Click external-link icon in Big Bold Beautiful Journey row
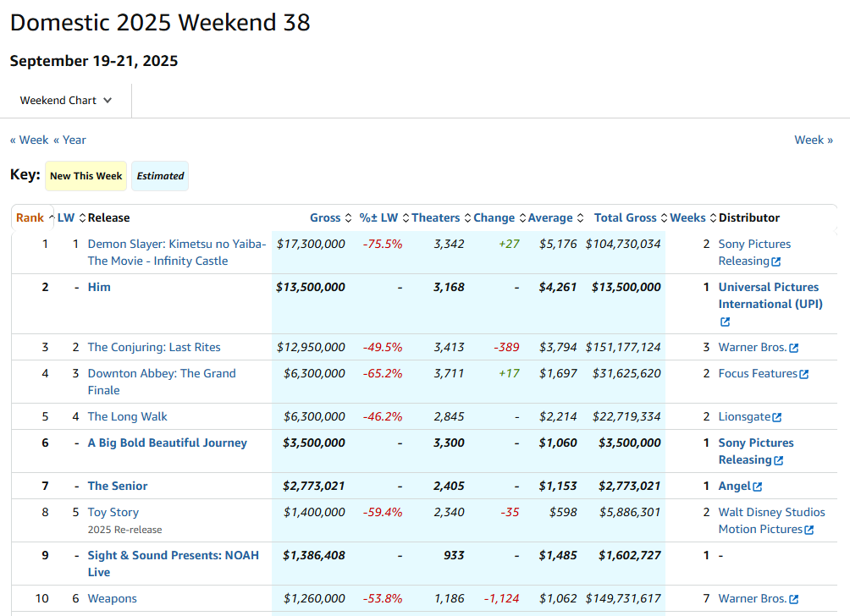850x616 pixels. click(x=778, y=460)
